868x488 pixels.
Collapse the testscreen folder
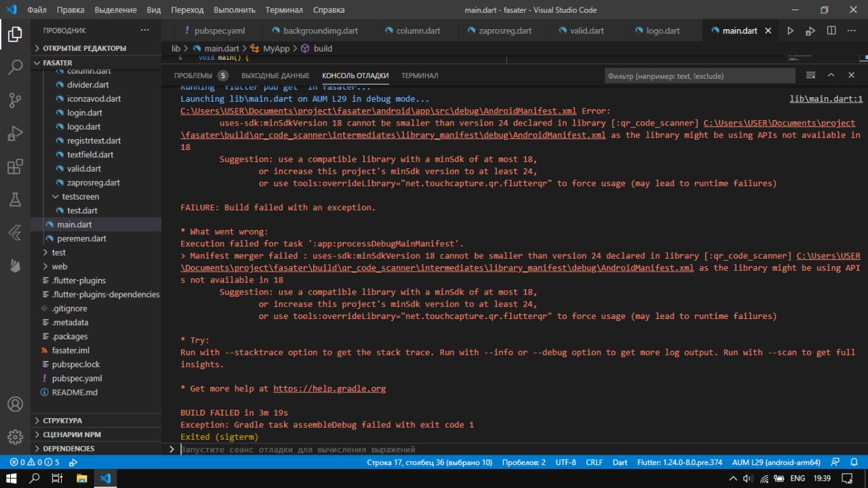coord(80,197)
